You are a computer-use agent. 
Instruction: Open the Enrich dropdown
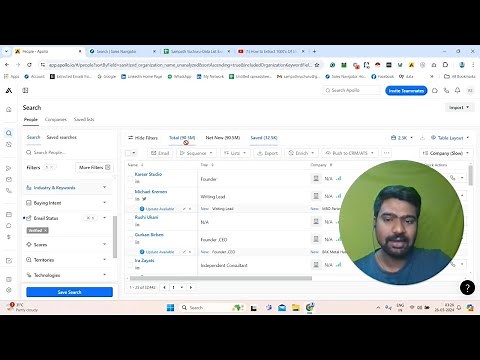point(301,153)
